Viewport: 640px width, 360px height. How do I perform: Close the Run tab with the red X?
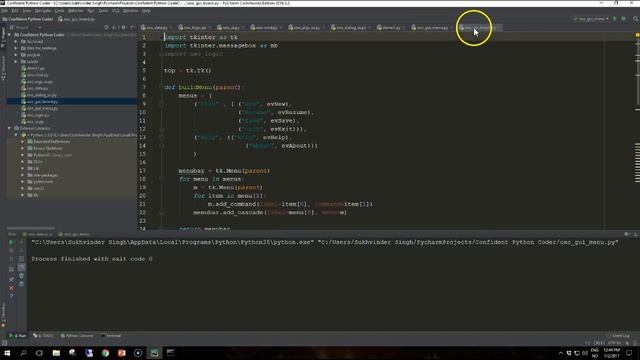(11, 288)
